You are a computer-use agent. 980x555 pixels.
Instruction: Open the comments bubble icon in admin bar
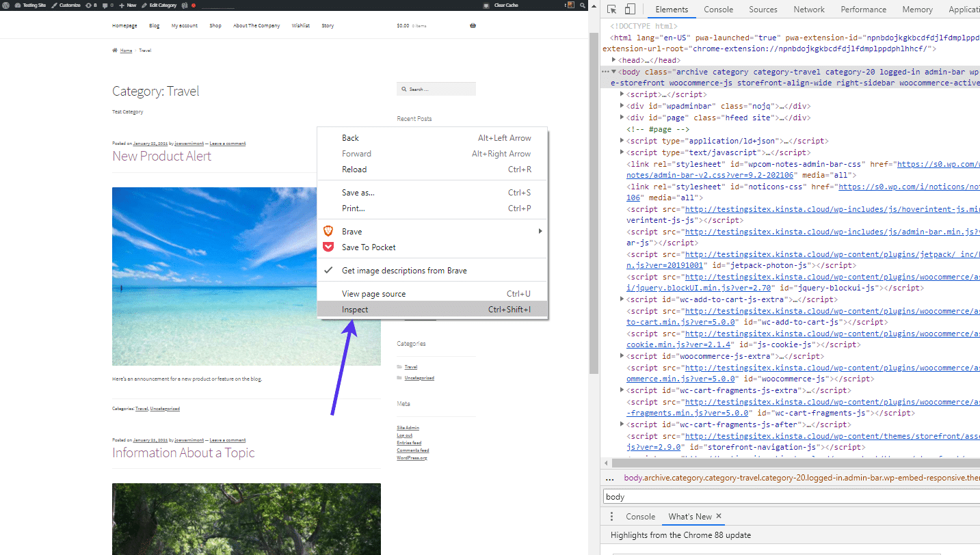click(x=105, y=5)
